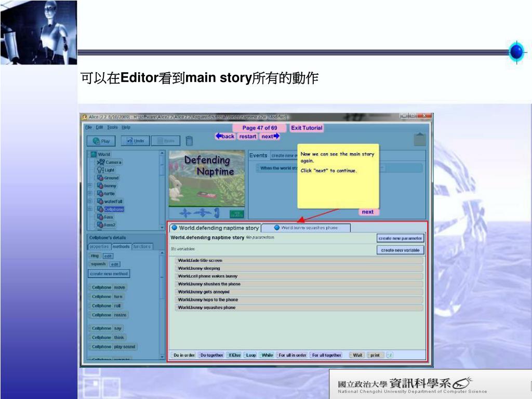The width and height of the screenshot is (532, 399).
Task: Click create new event button
Action: (284, 155)
